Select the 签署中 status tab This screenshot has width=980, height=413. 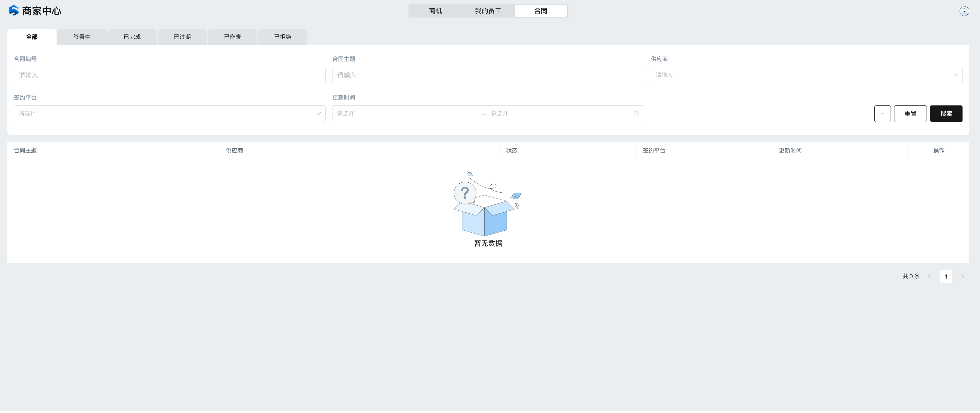pyautogui.click(x=82, y=37)
